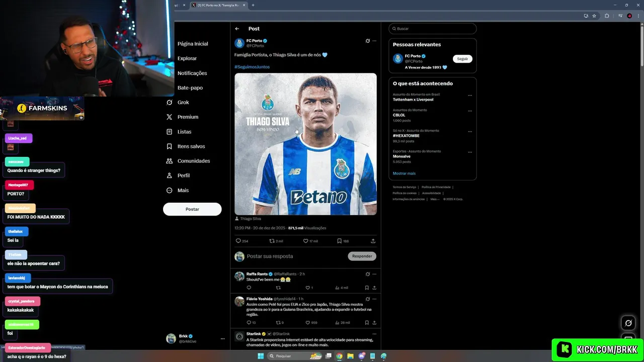Share Raffa Rants reply
Screen dimensions: 644x362
tap(374, 288)
